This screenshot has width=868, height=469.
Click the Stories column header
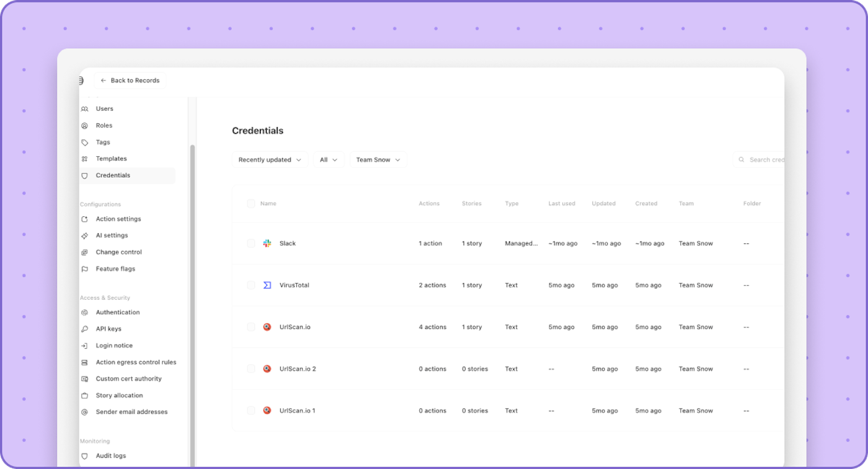click(x=472, y=204)
